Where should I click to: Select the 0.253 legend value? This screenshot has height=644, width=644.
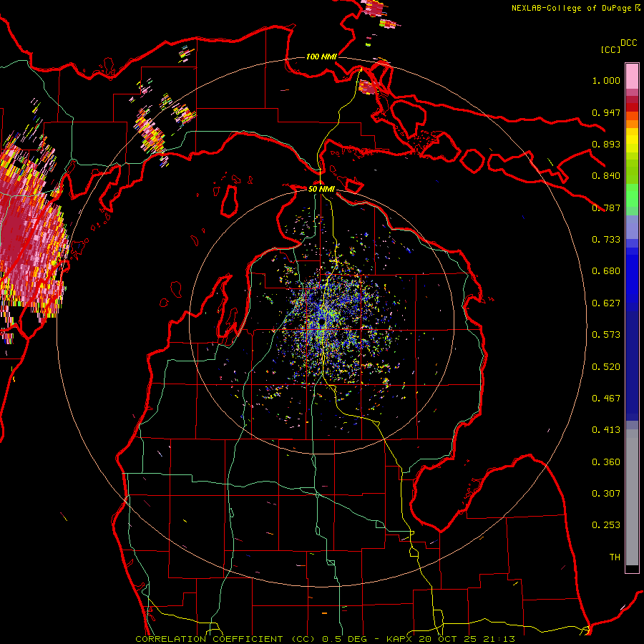606,525
